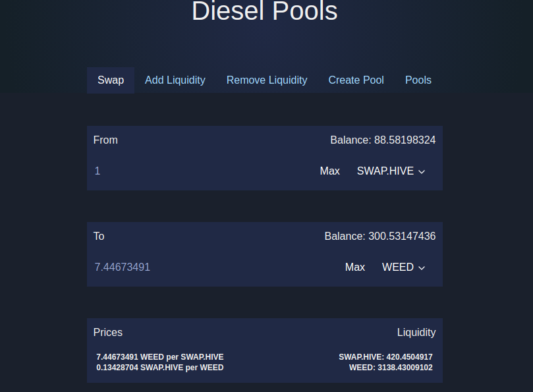Switch to the Swap tab
This screenshot has height=392, width=533.
coord(111,80)
